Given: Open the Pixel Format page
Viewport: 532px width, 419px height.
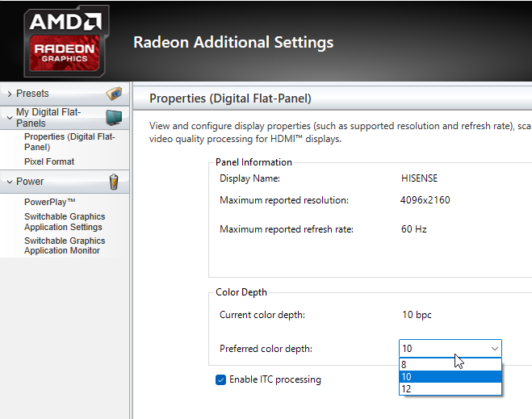Looking at the screenshot, I should [x=49, y=161].
